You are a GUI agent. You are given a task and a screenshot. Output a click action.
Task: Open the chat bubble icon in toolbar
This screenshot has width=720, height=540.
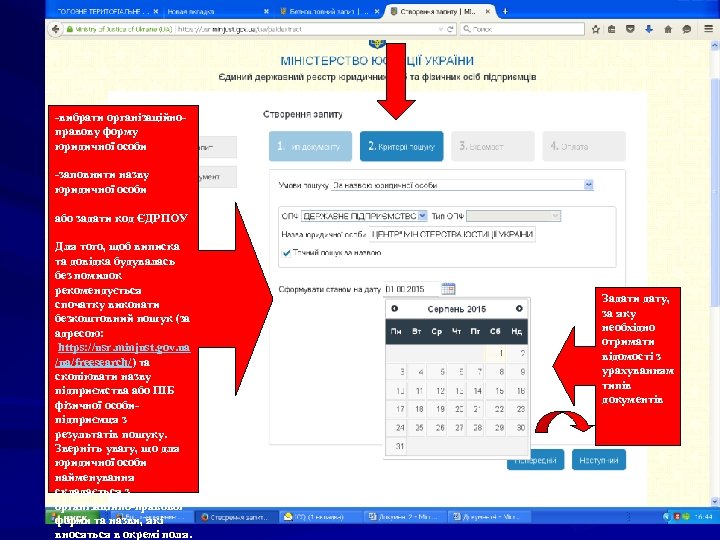coord(686,29)
